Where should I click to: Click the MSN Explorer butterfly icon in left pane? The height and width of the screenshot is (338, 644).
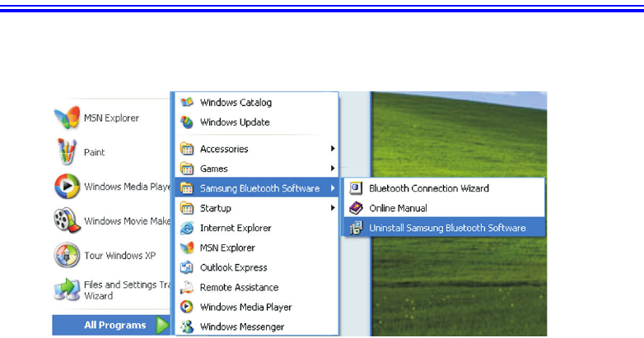pos(67,118)
